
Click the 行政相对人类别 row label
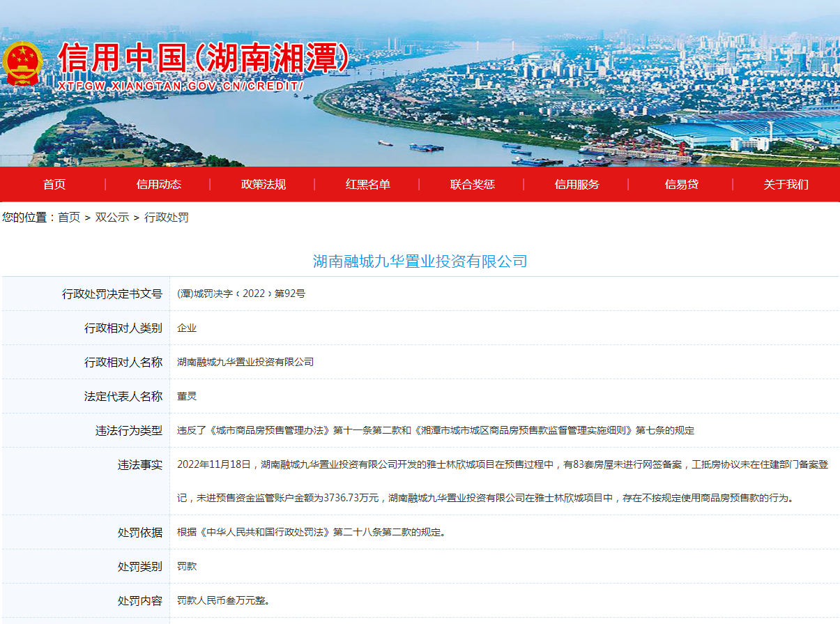(x=123, y=328)
